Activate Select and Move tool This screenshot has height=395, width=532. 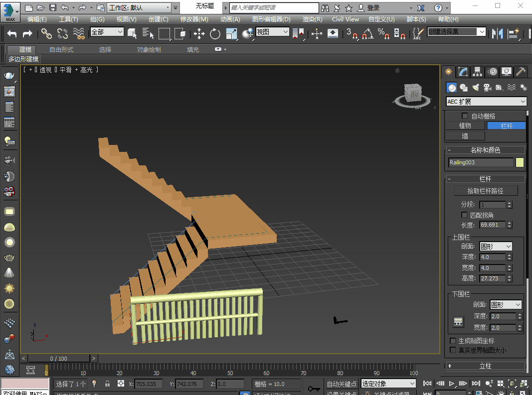(199, 33)
